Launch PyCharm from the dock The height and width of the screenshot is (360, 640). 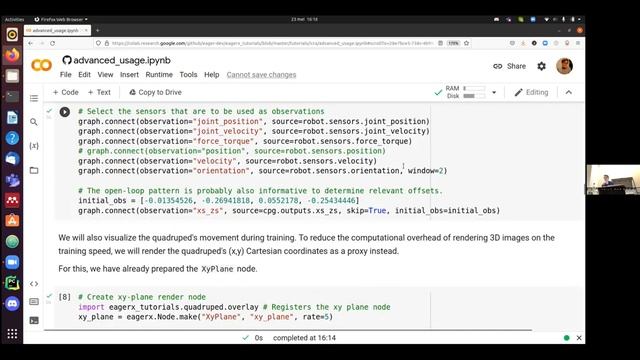[12, 283]
